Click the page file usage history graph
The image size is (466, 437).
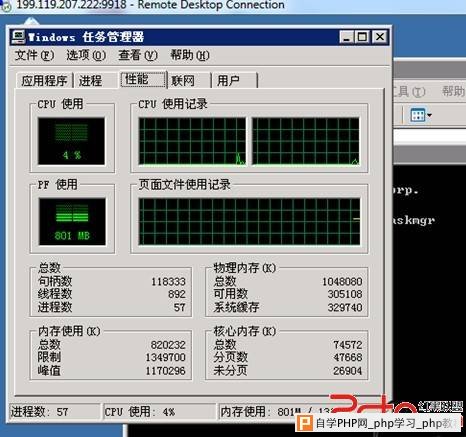[x=249, y=222]
